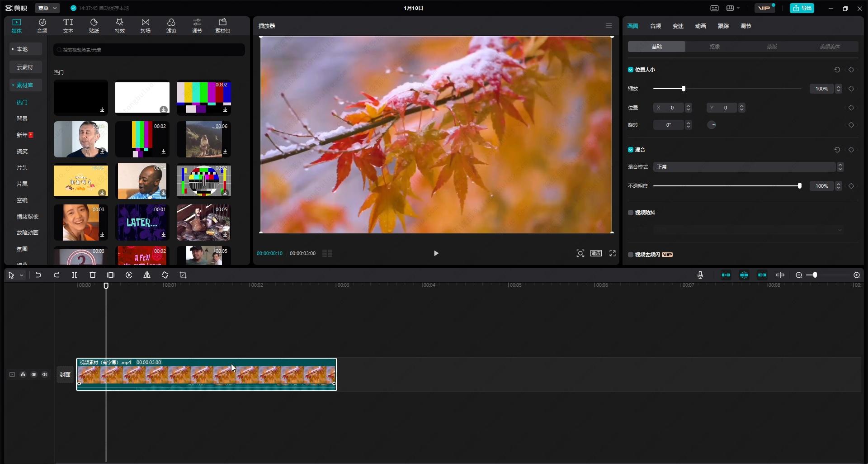The width and height of the screenshot is (868, 464).
Task: Open the 混合模式 blend mode dropdown
Action: [x=745, y=167]
